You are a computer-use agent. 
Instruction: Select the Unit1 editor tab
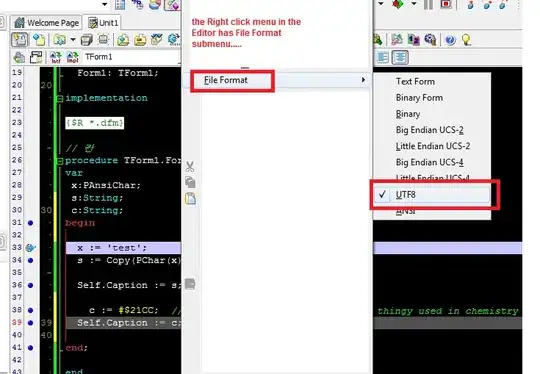[103, 23]
